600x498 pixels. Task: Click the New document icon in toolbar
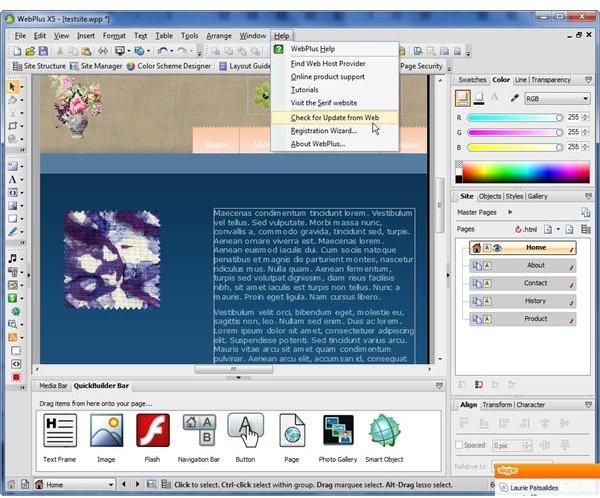(x=17, y=51)
